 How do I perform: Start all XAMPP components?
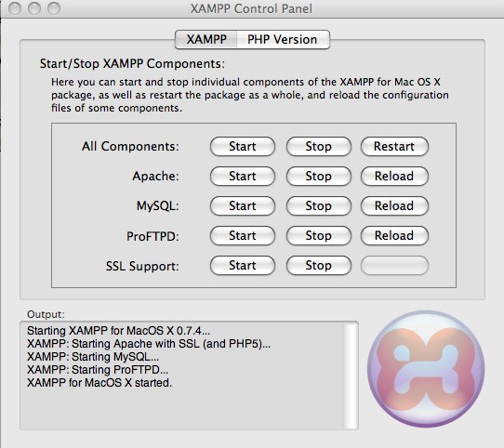(243, 147)
